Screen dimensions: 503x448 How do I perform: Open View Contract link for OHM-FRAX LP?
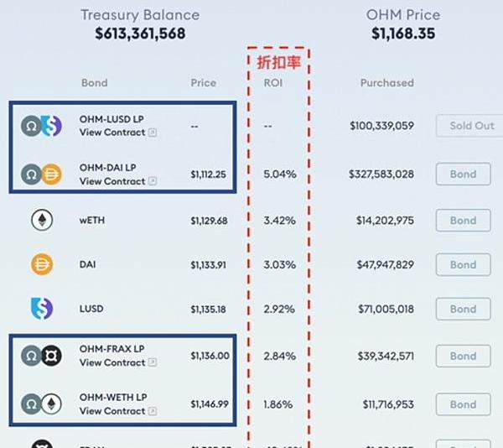tap(112, 362)
